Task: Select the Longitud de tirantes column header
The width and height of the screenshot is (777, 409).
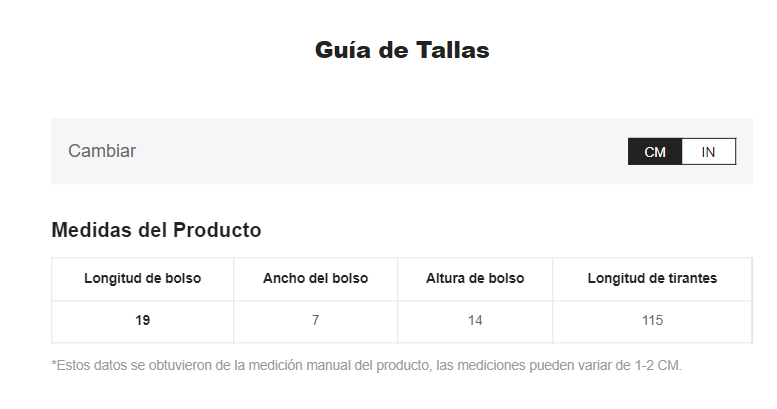Action: 652,278
